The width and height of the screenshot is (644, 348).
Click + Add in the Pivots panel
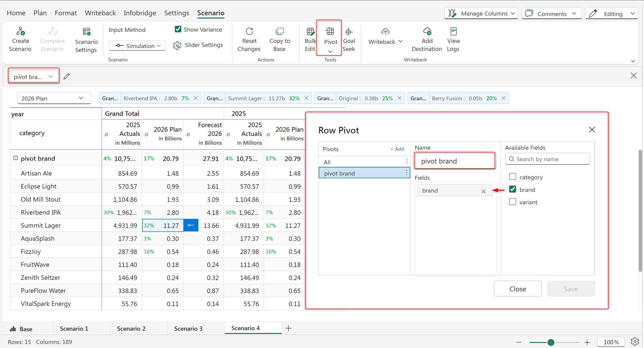(x=397, y=149)
